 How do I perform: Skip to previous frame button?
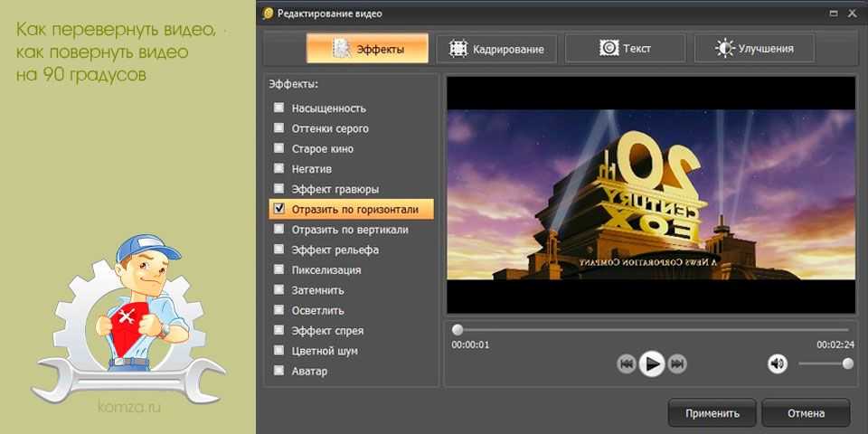tap(627, 364)
